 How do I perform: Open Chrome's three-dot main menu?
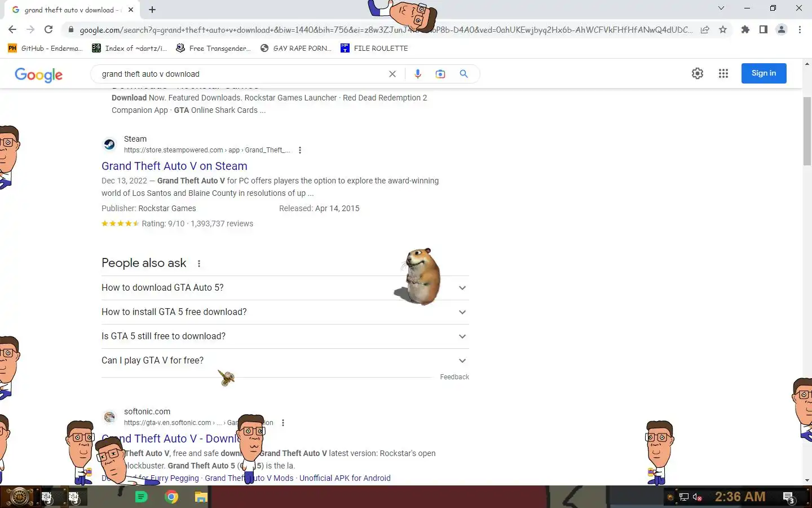click(800, 30)
